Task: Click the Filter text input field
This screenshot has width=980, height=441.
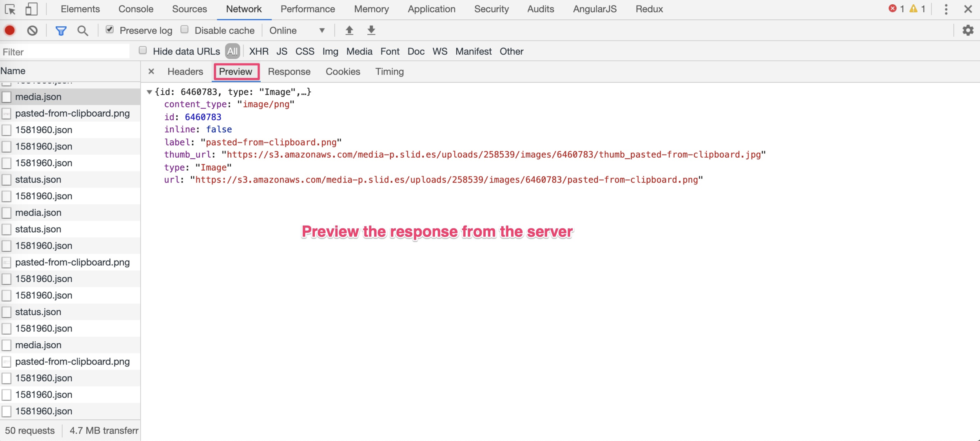Action: 65,52
